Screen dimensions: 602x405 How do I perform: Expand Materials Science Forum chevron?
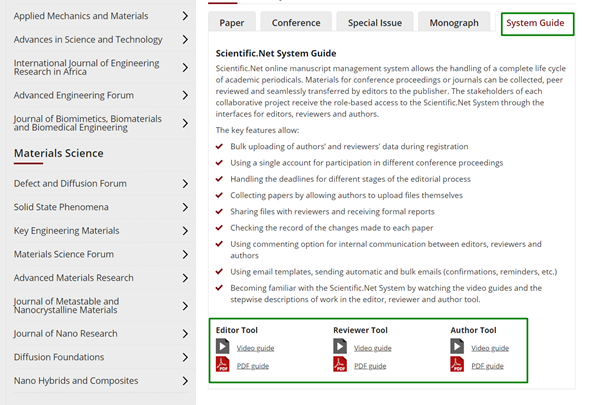click(x=185, y=254)
